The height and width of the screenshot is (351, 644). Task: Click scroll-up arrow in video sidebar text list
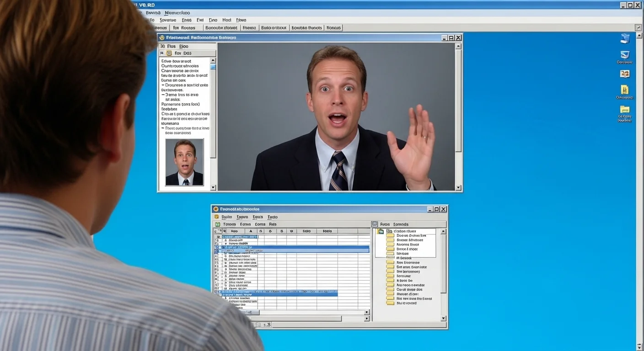[x=213, y=60]
